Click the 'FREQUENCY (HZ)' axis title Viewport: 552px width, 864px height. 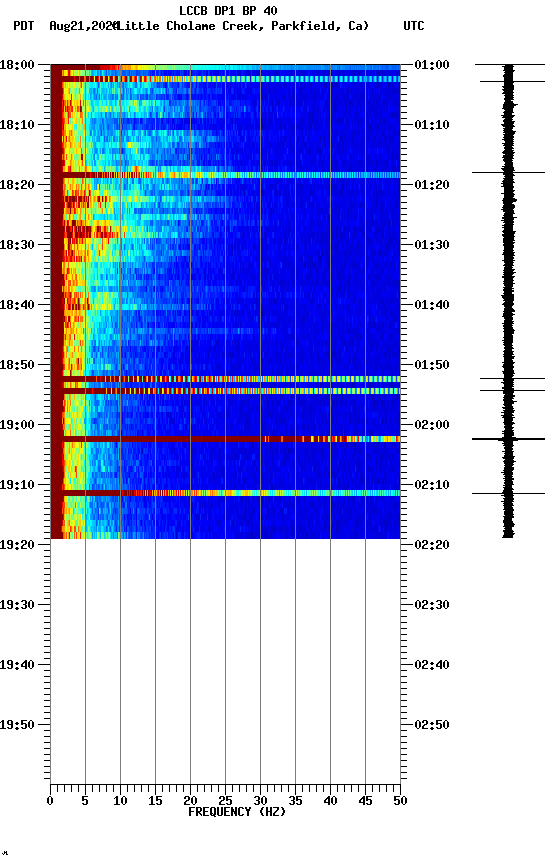[237, 812]
